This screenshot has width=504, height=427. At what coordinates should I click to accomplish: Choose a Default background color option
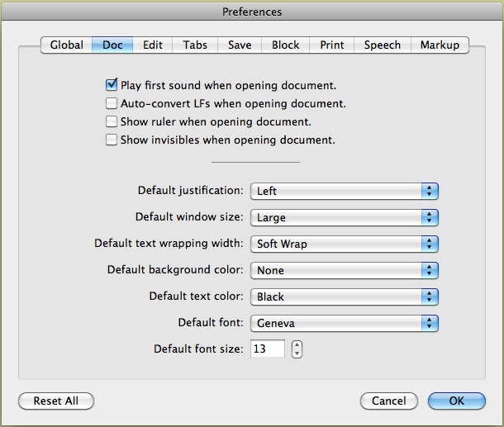coord(343,270)
